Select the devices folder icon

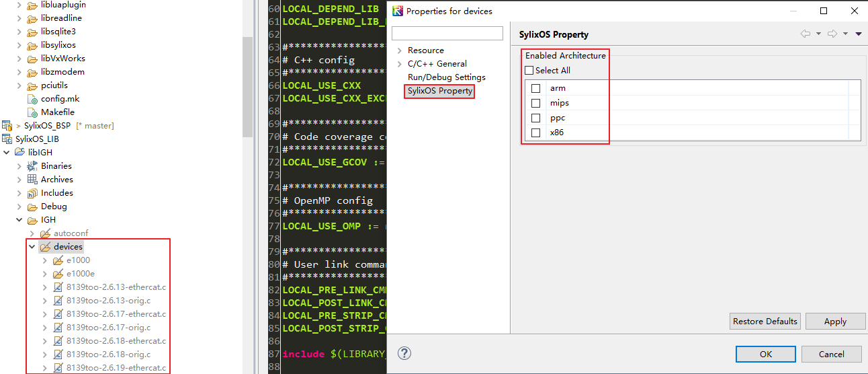(45, 247)
